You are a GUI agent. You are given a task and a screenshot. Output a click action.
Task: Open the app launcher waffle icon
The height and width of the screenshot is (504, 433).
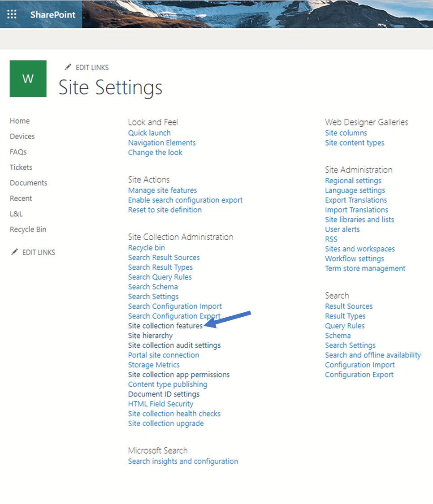12,14
